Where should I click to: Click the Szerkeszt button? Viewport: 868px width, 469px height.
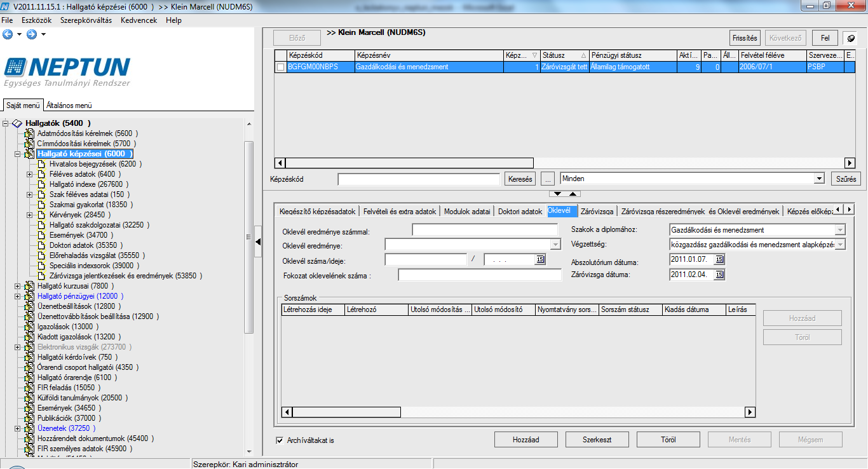[597, 440]
